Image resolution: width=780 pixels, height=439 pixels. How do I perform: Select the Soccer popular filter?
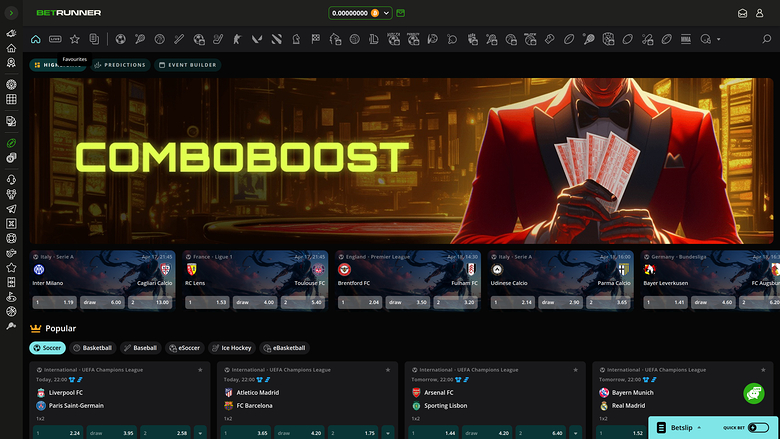pos(47,348)
